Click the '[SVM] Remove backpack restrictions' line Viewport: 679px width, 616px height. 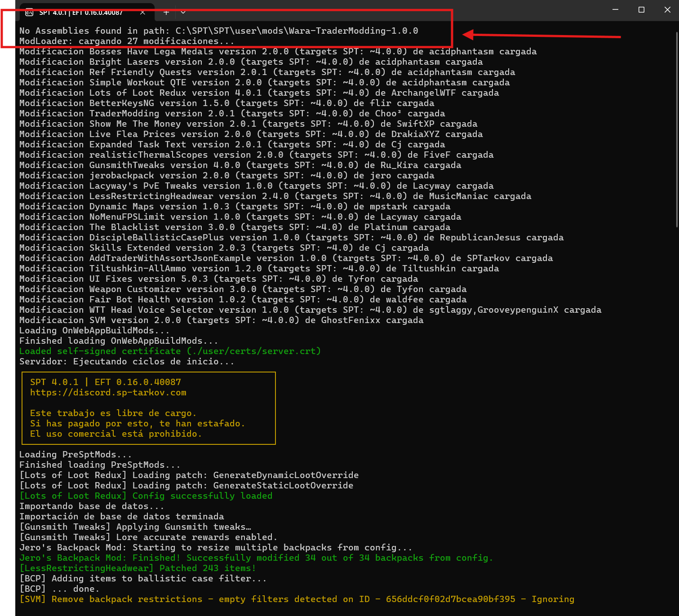pos(297,599)
